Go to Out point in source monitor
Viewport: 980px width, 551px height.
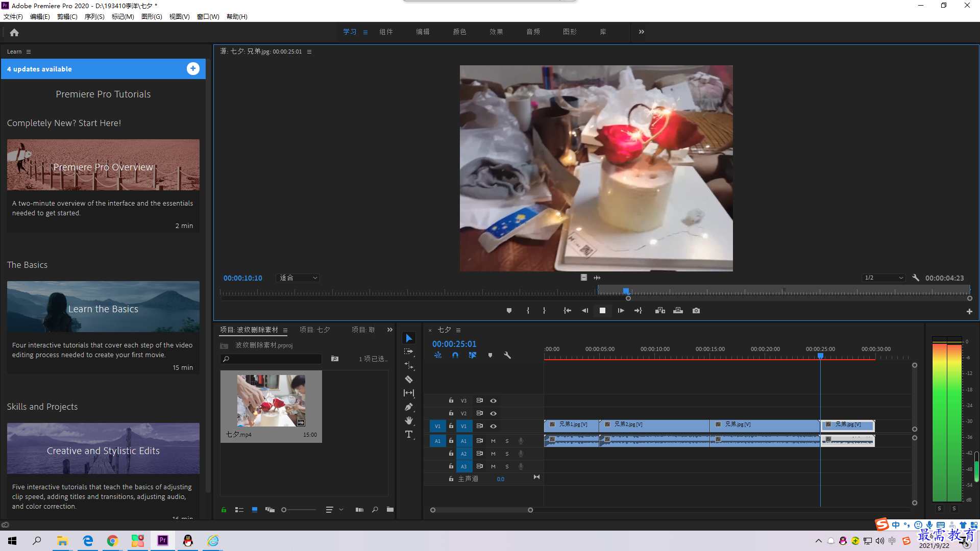coord(638,311)
